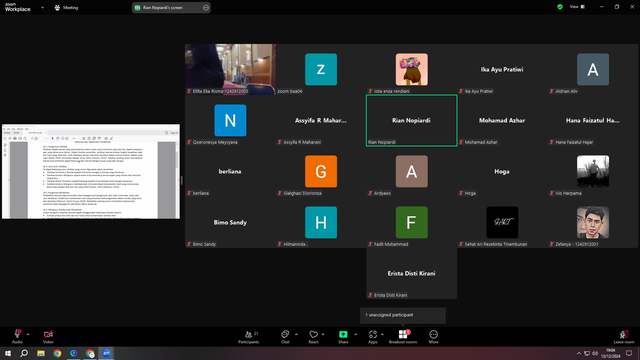This screenshot has height=360, width=640.
Task: Click the network icon in system tray
Action: [x=587, y=353]
